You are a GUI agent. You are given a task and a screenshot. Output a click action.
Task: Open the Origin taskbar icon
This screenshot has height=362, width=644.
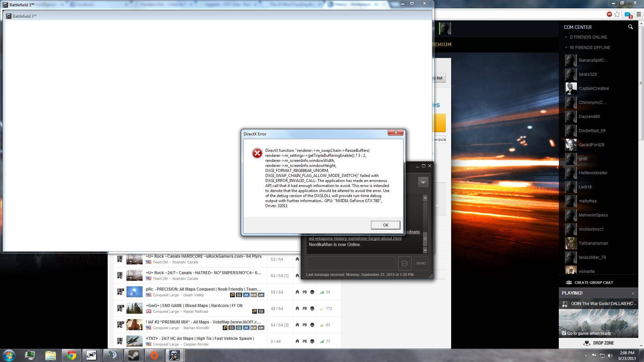click(x=154, y=355)
